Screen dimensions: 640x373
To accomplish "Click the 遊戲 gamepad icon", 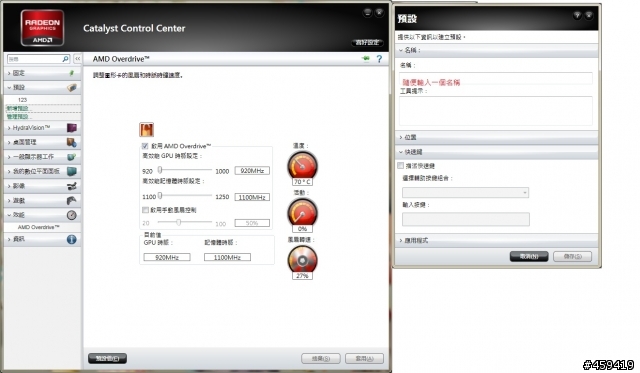I will pyautogui.click(x=72, y=200).
